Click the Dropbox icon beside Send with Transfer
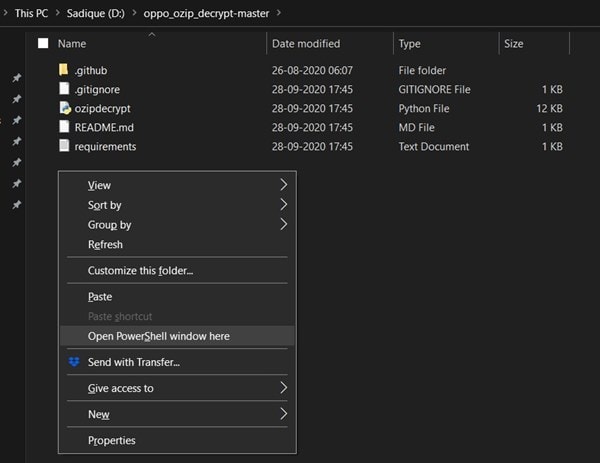The image size is (600, 463). (74, 362)
